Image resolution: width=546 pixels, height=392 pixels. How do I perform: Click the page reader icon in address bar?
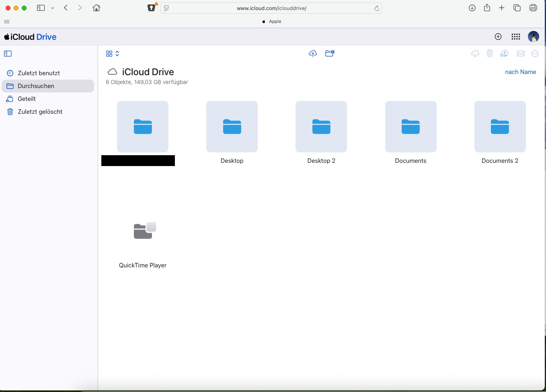166,8
